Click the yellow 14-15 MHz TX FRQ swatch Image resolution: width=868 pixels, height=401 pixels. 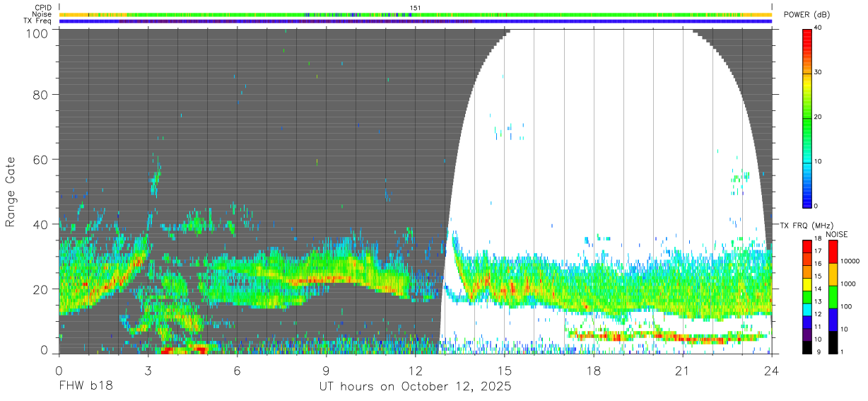point(807,284)
